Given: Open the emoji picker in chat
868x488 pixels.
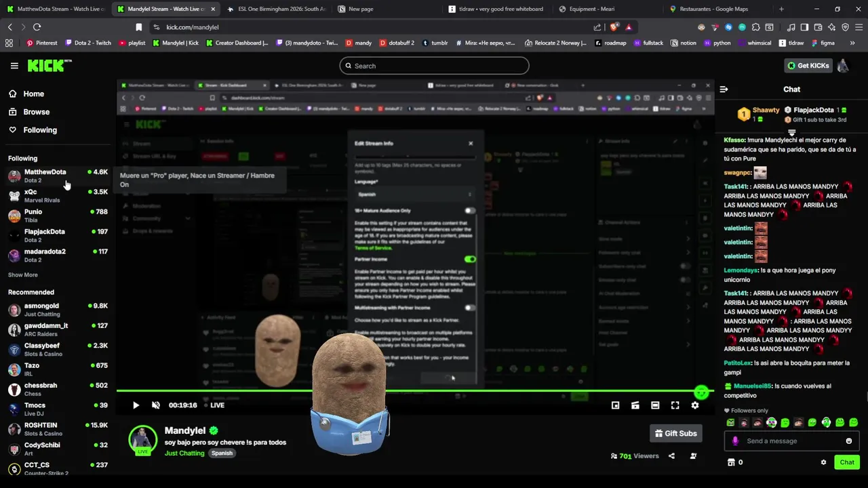Looking at the screenshot, I should (849, 441).
